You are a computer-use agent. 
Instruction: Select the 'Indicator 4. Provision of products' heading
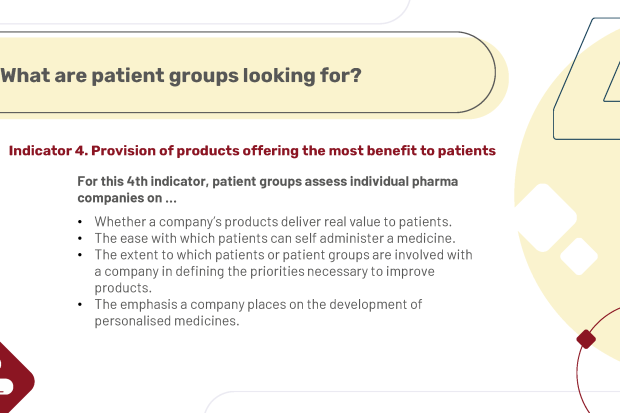(x=252, y=151)
